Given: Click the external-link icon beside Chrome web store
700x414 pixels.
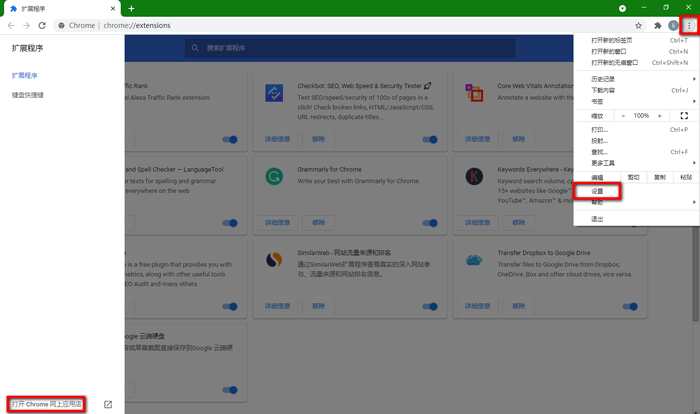Looking at the screenshot, I should (108, 404).
